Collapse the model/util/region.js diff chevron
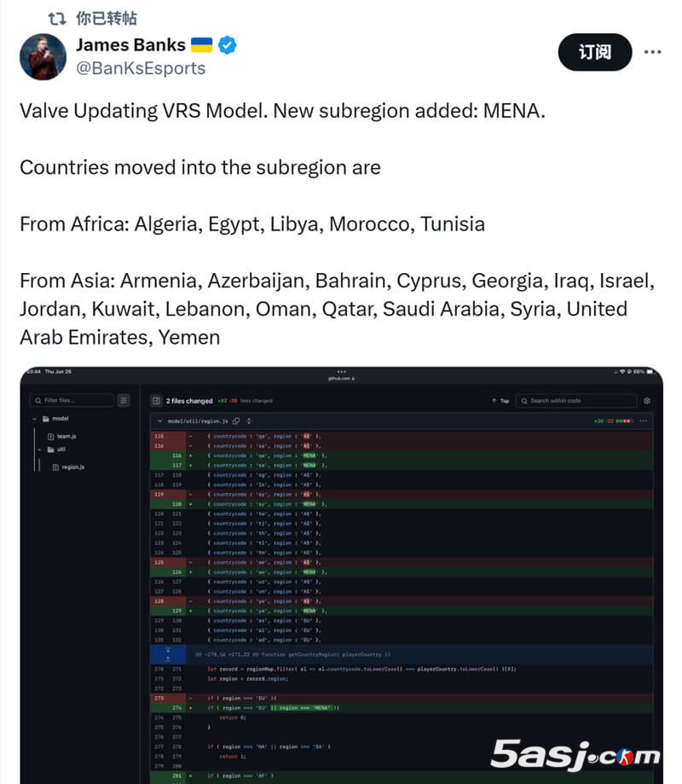The height and width of the screenshot is (784, 682). [x=159, y=421]
